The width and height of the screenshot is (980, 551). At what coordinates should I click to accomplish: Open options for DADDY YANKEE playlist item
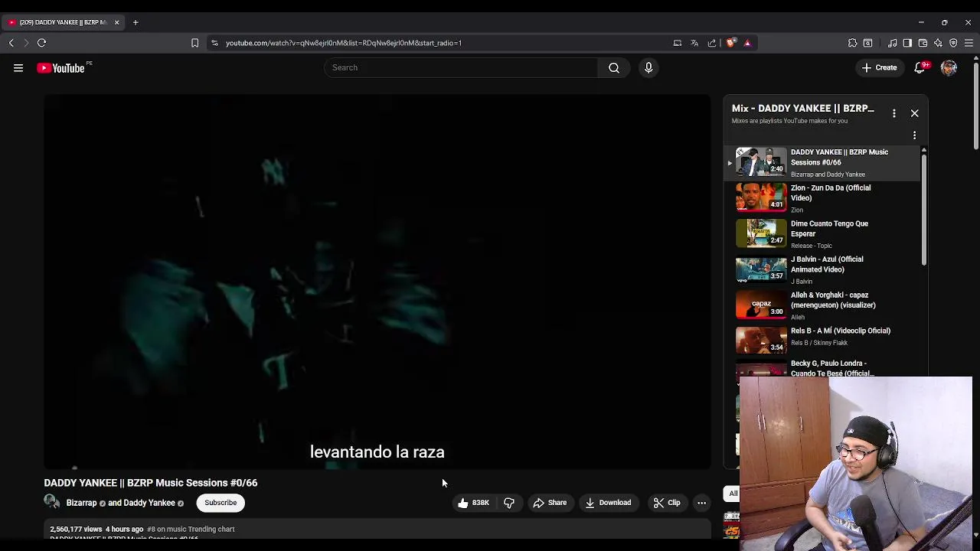[914, 135]
